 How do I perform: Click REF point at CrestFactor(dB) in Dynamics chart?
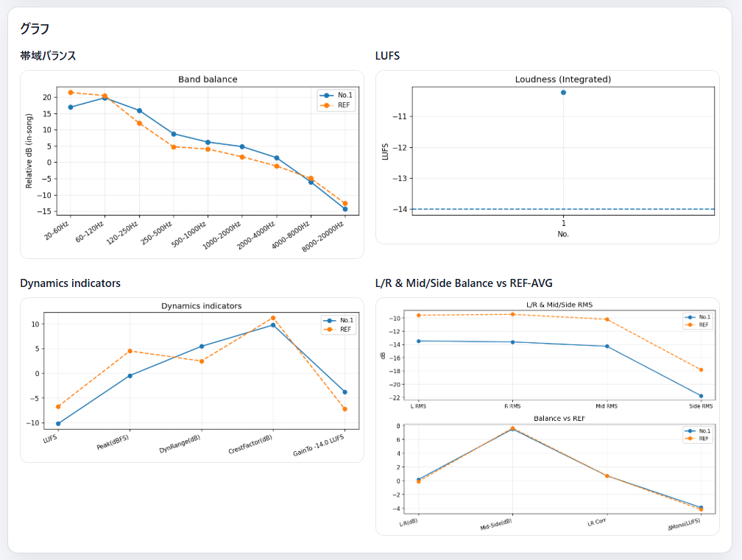(273, 318)
